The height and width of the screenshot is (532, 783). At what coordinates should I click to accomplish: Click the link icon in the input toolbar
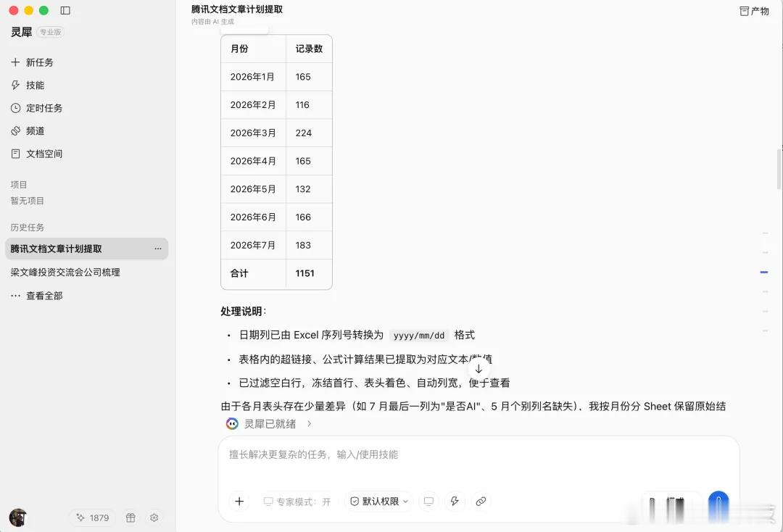pos(481,501)
